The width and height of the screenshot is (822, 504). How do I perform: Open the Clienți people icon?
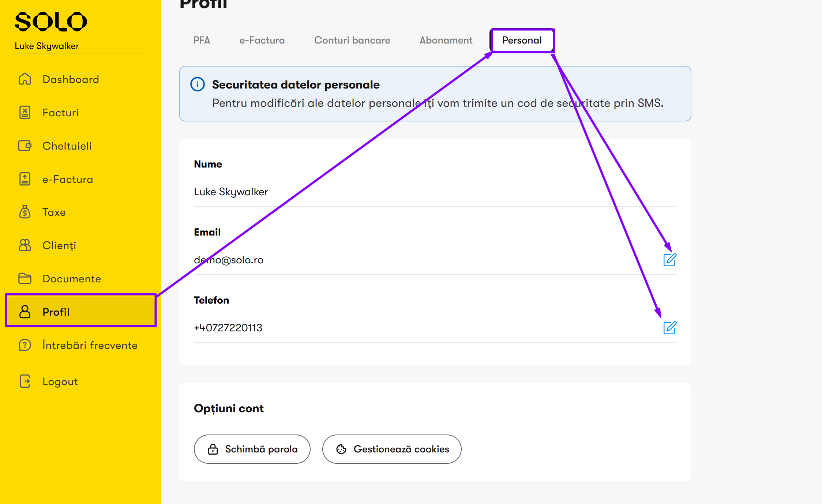point(25,245)
